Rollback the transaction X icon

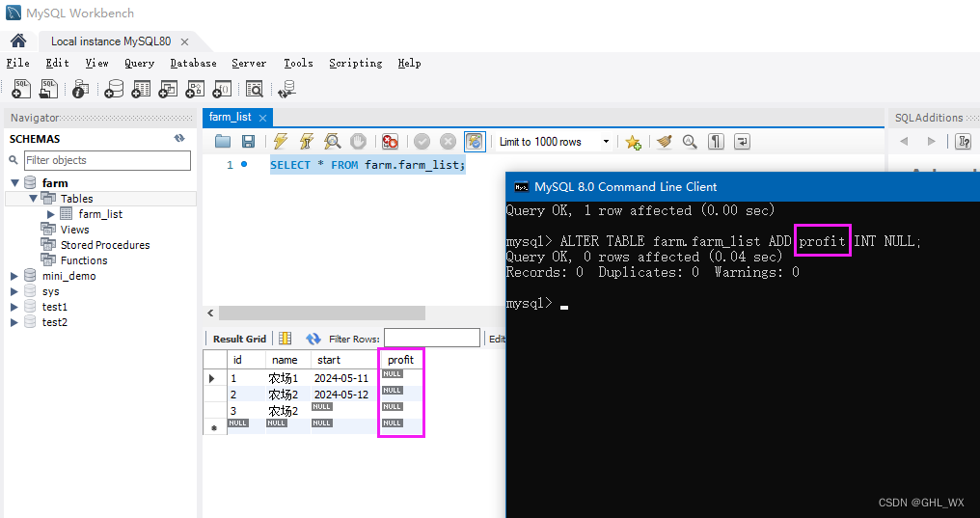click(x=449, y=142)
